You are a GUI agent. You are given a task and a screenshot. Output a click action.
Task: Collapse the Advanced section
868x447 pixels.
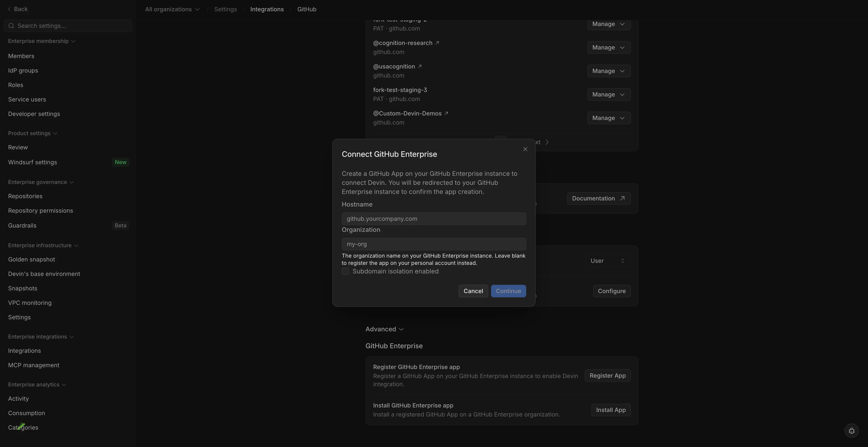384,329
